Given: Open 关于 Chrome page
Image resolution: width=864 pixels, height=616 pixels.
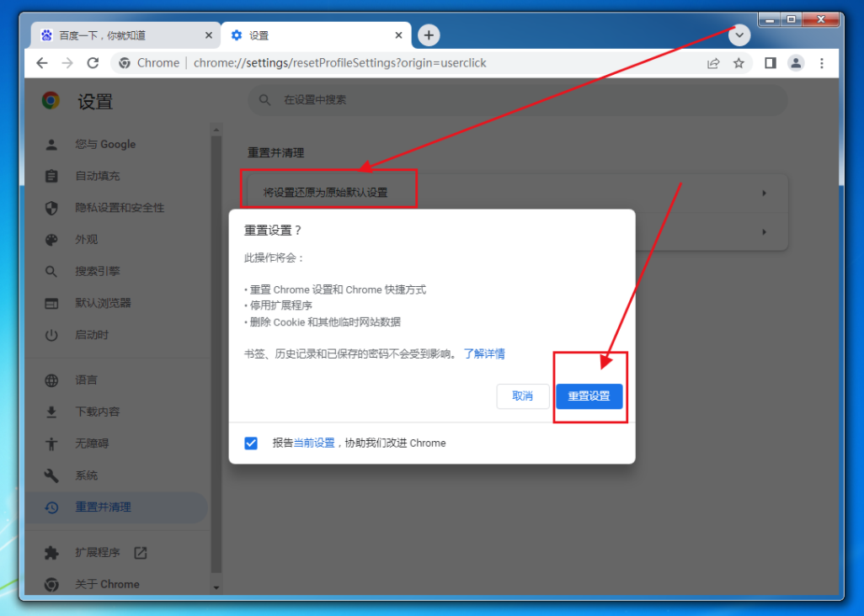Looking at the screenshot, I should tap(117, 584).
